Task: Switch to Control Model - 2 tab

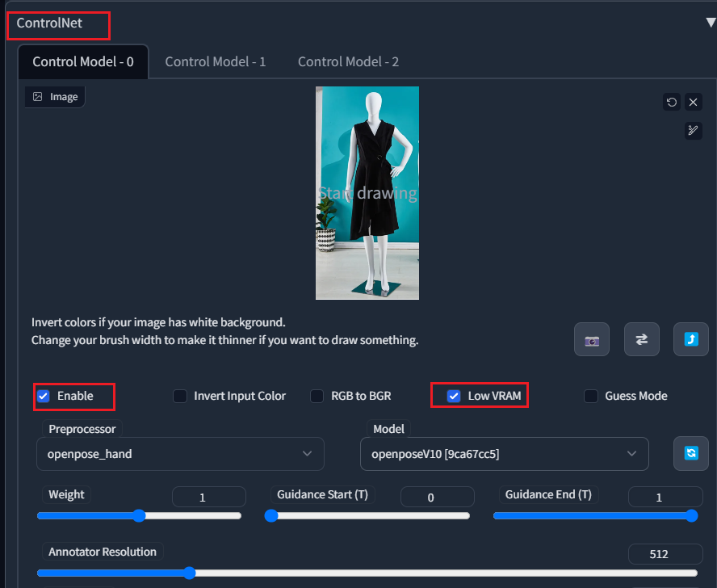Action: pos(348,61)
